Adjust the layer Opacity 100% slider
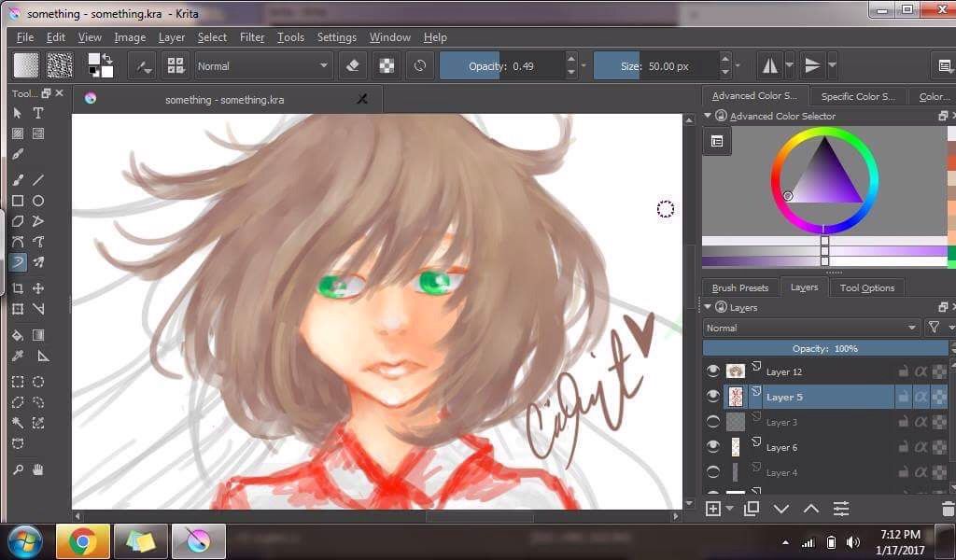956x560 pixels. tap(825, 348)
